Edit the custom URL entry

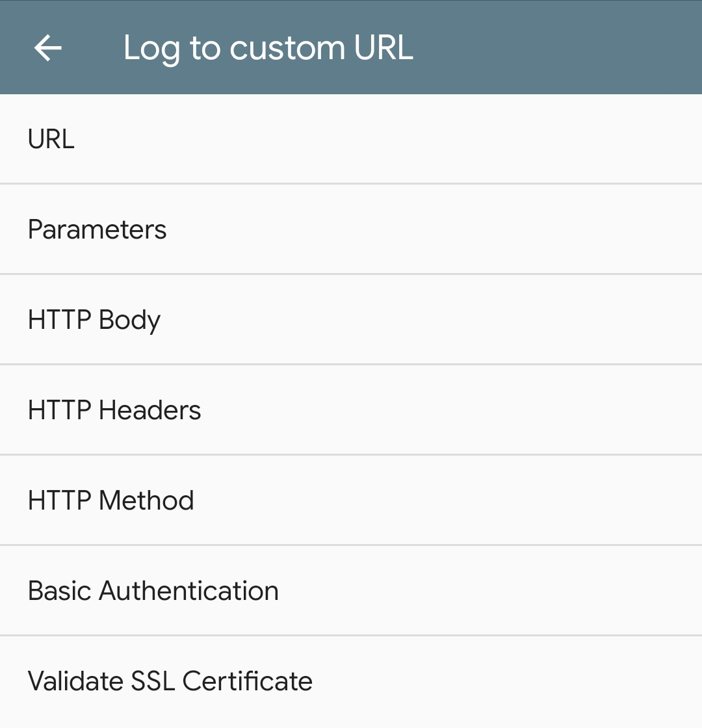(x=351, y=139)
